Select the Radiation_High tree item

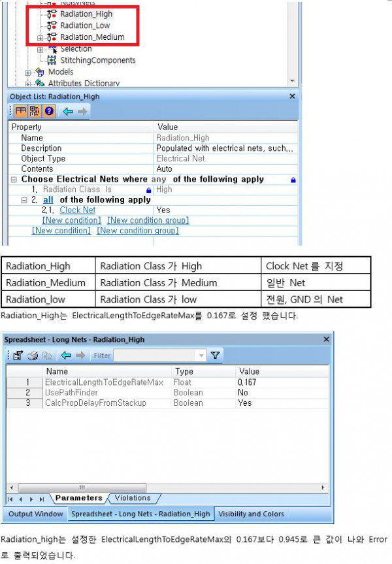pos(87,14)
